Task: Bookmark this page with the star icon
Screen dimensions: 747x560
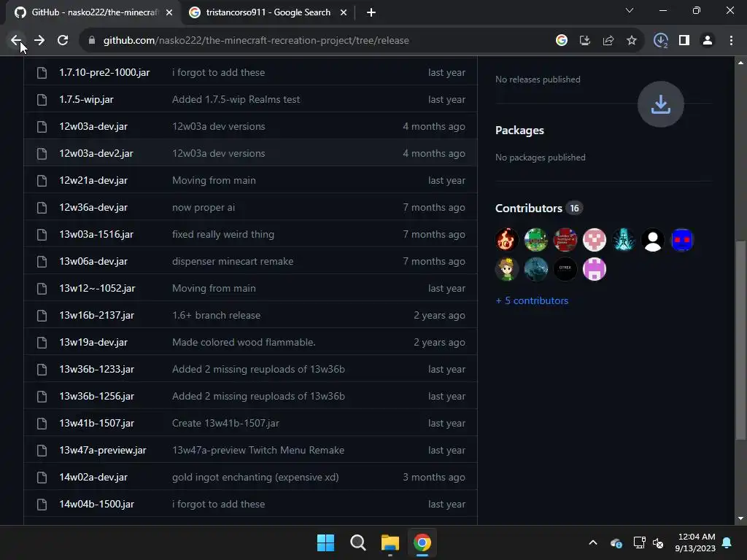Action: pyautogui.click(x=632, y=41)
